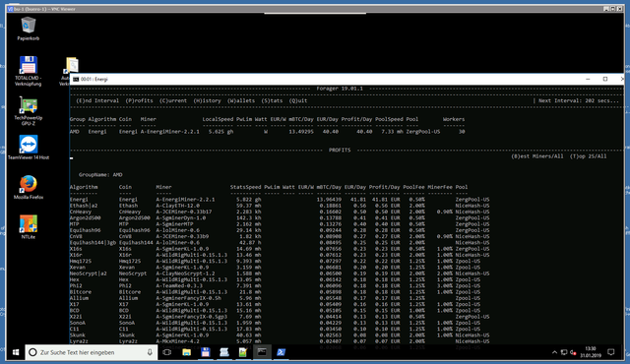This screenshot has height=364, width=630.
Task: Click the Bitcore algorithm entry
Action: 81,292
